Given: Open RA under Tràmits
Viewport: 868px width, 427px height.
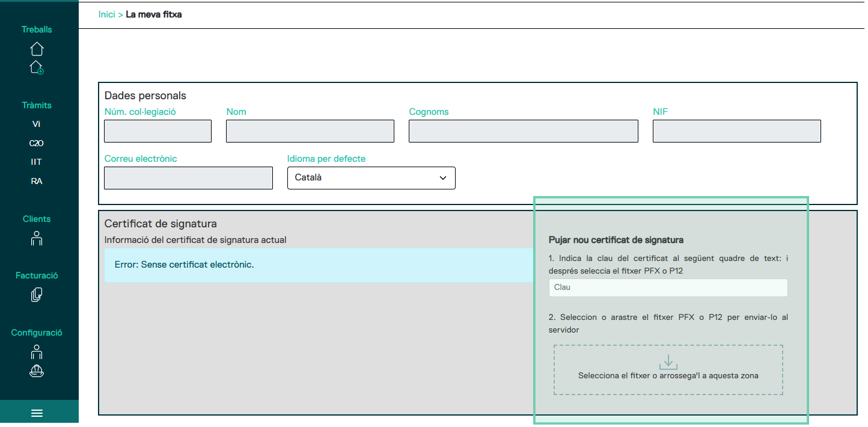Looking at the screenshot, I should [x=37, y=181].
